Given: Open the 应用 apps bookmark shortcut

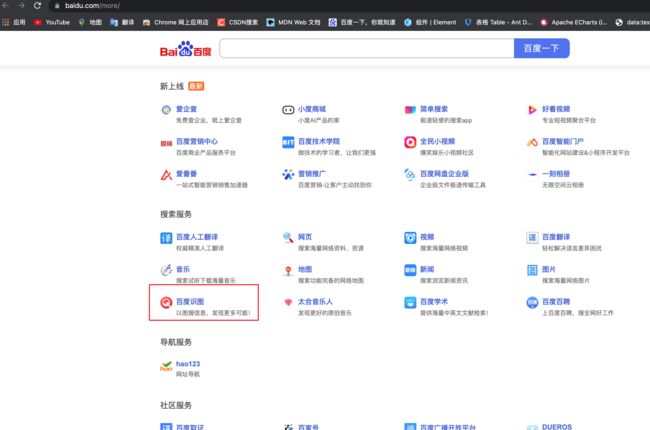Looking at the screenshot, I should [x=14, y=22].
